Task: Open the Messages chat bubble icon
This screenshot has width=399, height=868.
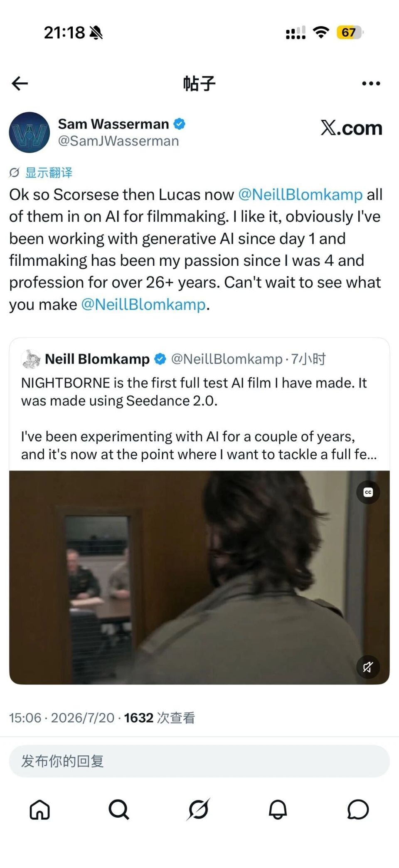Action: click(358, 809)
